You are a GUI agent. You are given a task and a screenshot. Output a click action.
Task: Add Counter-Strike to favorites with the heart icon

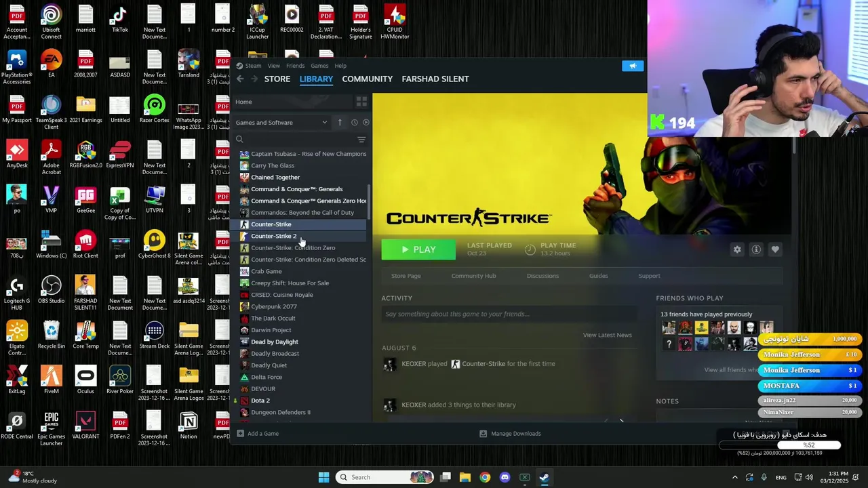coord(775,249)
